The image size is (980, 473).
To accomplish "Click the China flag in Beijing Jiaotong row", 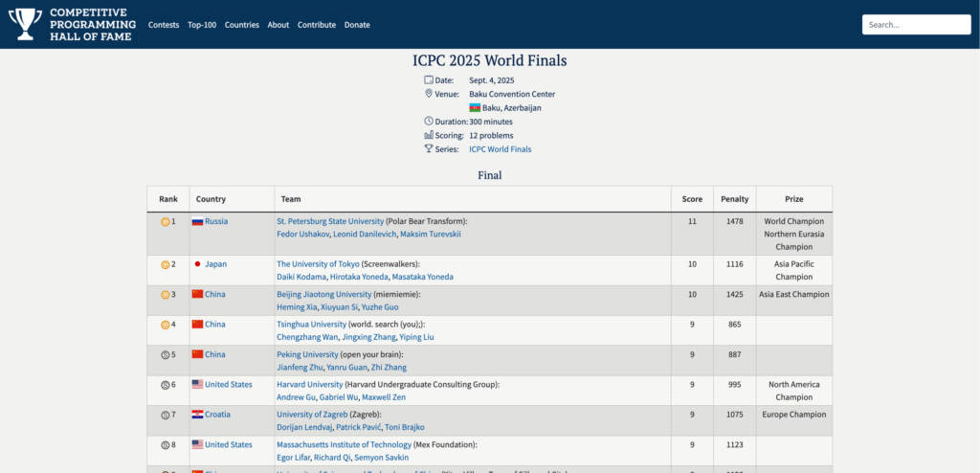I will [x=197, y=294].
